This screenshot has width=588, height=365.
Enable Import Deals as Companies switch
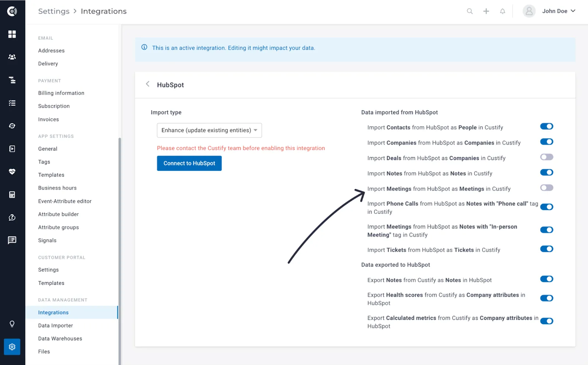coord(546,157)
